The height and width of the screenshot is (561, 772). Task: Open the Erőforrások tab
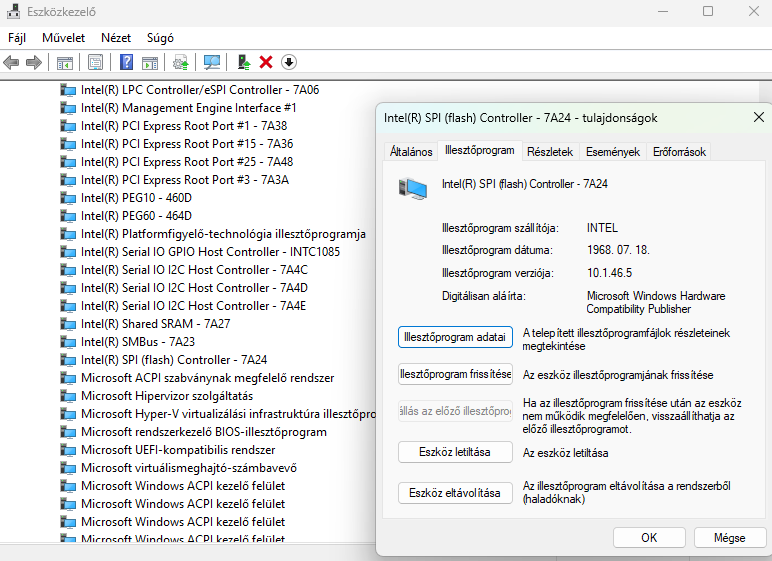click(x=679, y=152)
